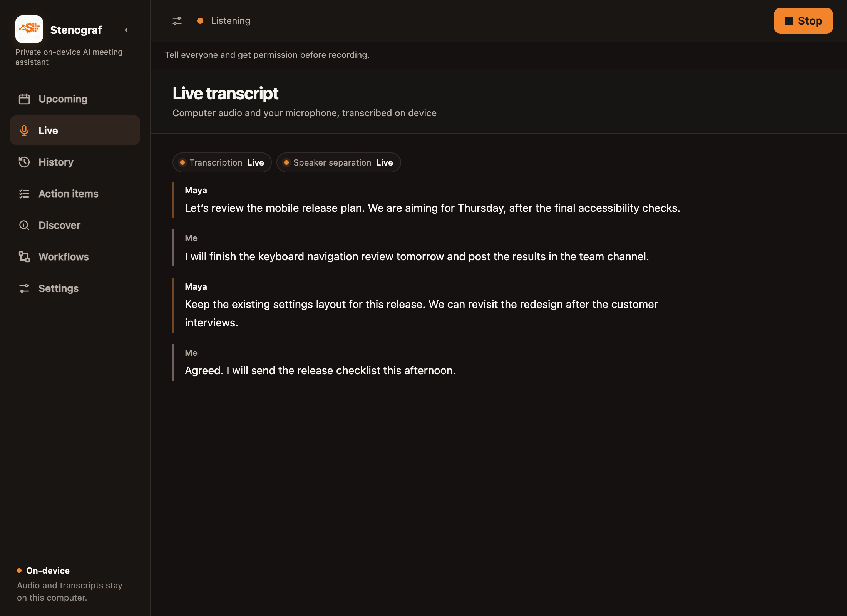Screen dimensions: 847x616
Task: Click the Stenograf app logo
Action: (29, 29)
